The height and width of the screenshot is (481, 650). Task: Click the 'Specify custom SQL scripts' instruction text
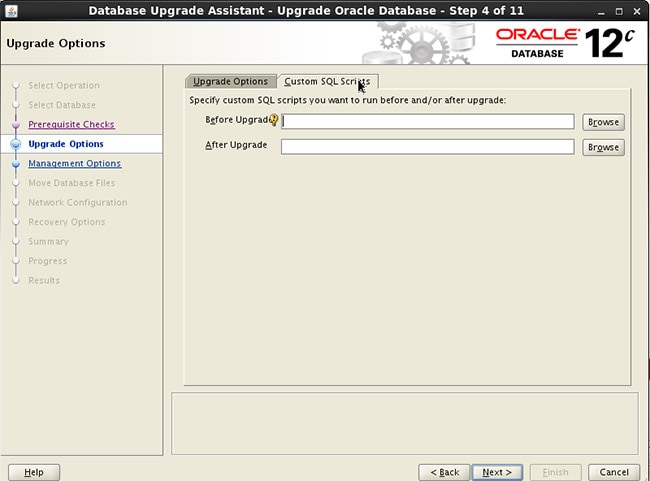pos(347,100)
